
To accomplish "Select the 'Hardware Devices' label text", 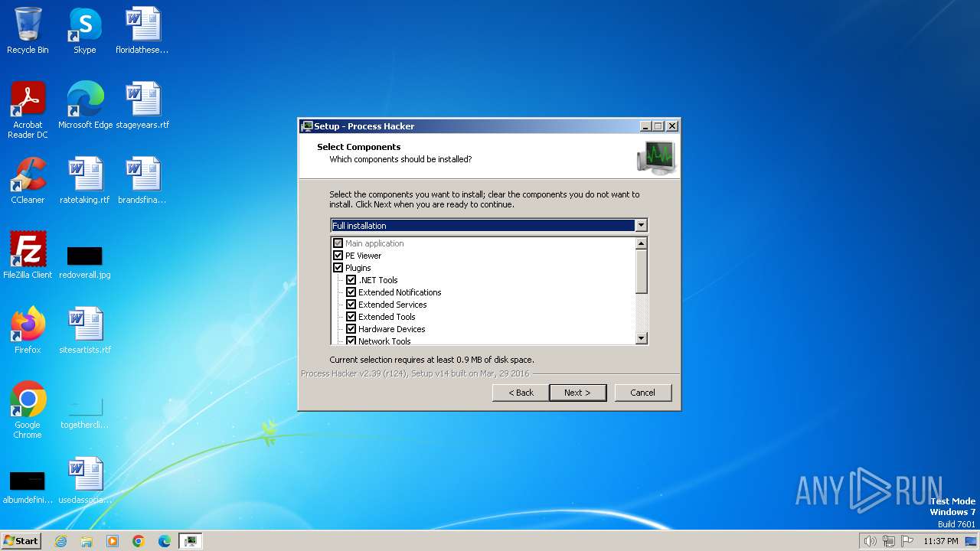I will pos(391,329).
